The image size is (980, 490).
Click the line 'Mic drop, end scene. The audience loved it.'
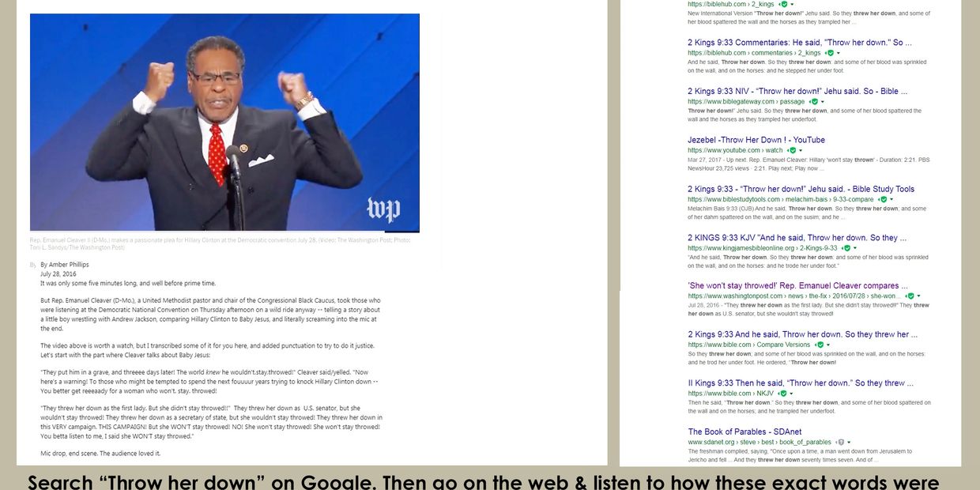(x=100, y=453)
